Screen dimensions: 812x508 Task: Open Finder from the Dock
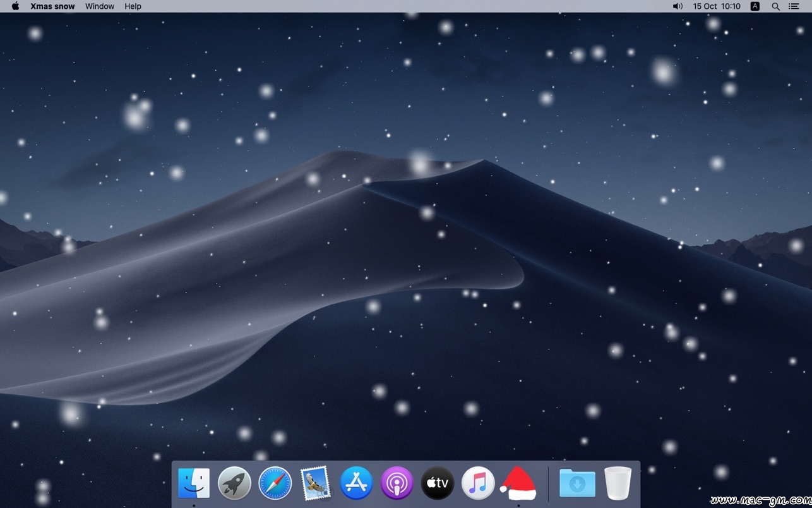(194, 483)
